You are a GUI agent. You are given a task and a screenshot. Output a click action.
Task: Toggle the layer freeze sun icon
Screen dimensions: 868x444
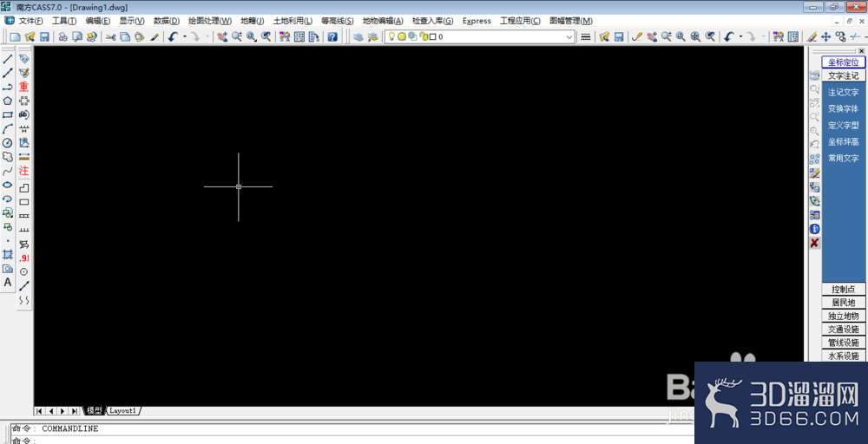coord(402,37)
